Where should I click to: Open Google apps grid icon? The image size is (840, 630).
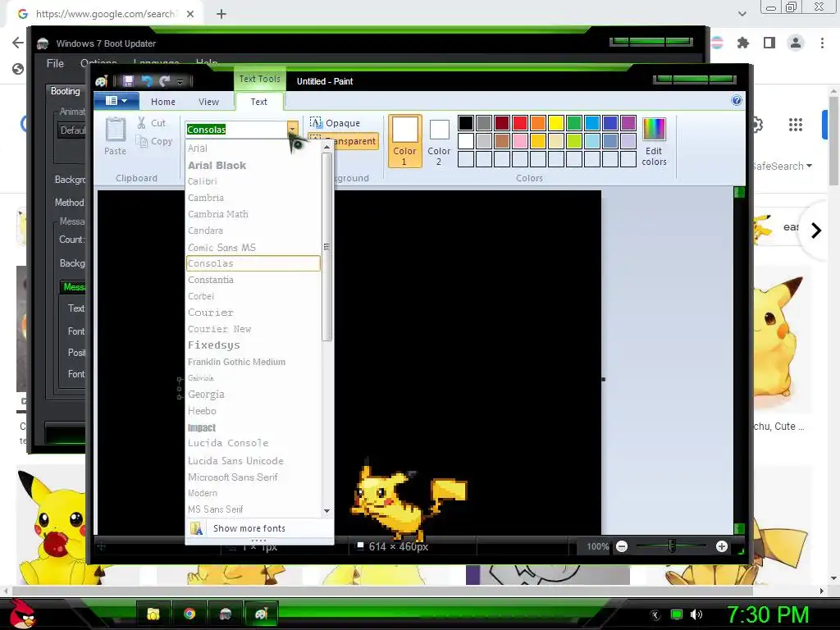coord(796,125)
